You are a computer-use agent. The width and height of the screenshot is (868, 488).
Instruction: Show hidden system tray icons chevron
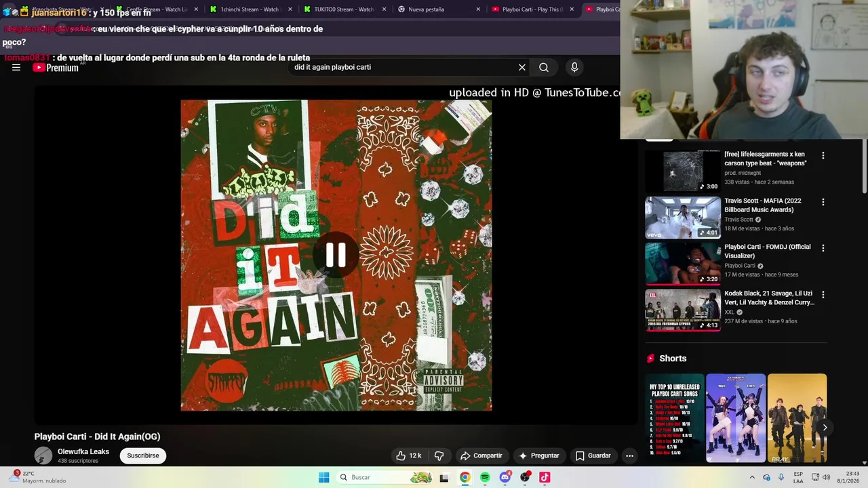751,477
